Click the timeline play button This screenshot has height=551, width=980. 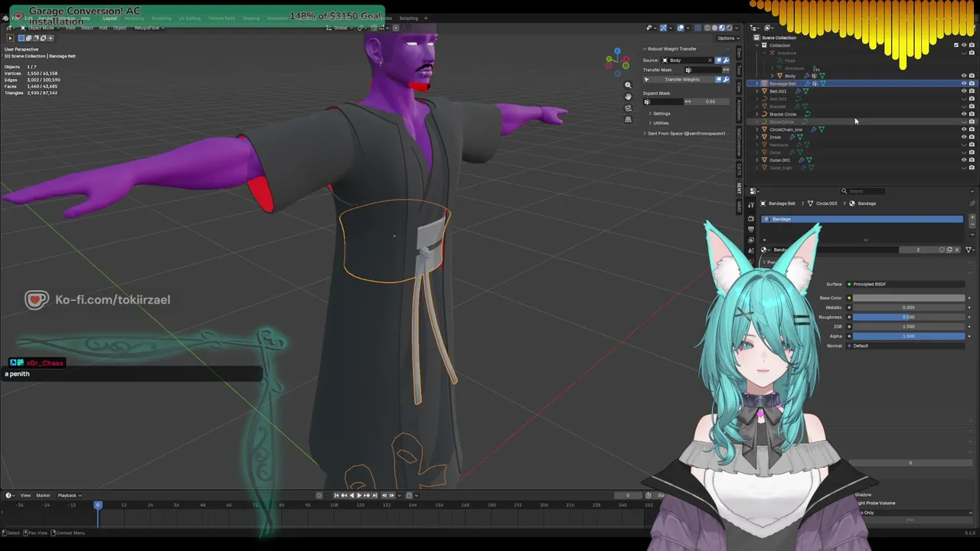point(359,495)
